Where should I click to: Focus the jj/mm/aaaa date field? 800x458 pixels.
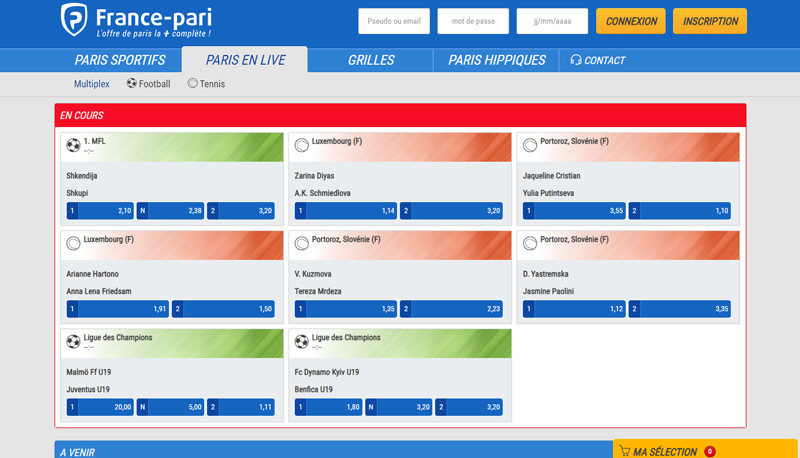point(552,21)
